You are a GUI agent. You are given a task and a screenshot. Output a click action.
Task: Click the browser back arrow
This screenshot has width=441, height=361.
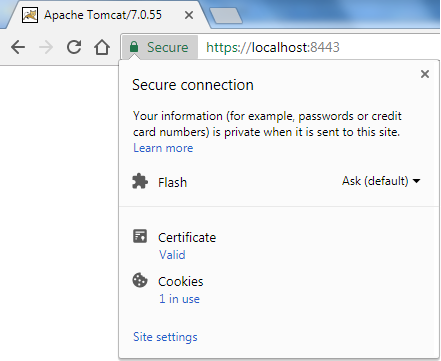click(x=18, y=47)
